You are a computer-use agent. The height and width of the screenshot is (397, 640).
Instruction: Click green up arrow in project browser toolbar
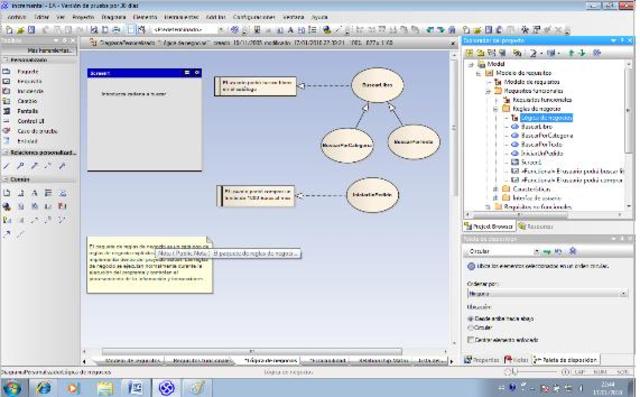571,53
